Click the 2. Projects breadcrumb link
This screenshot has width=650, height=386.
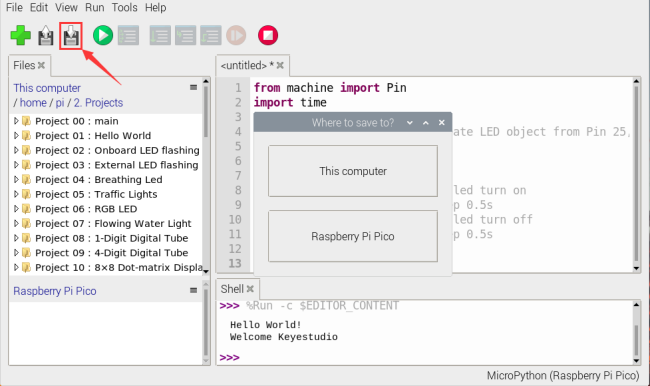[98, 102]
